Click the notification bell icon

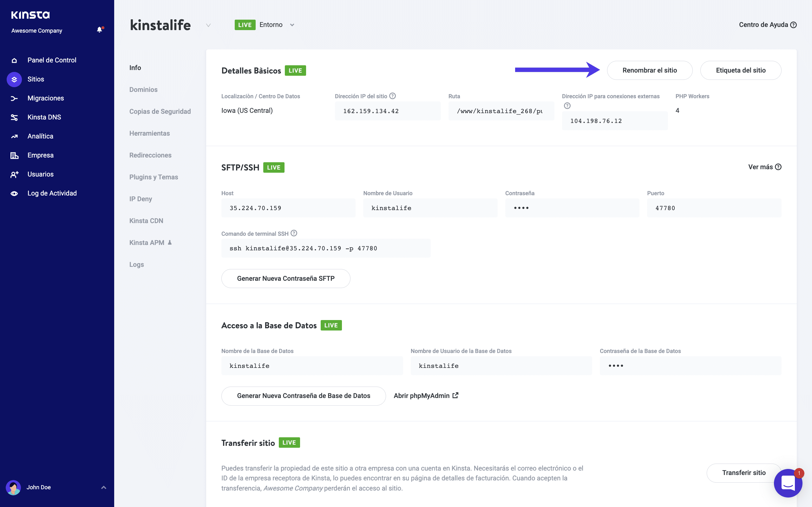coord(99,30)
